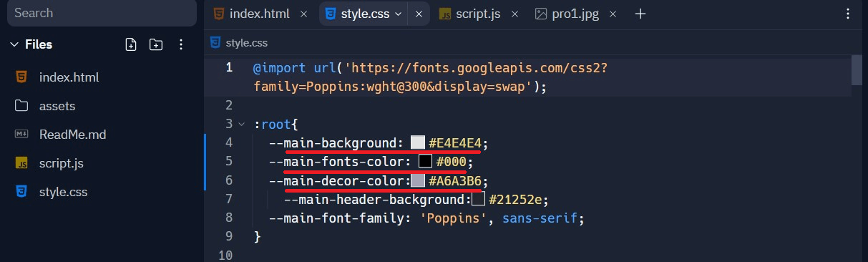The width and height of the screenshot is (868, 262).
Task: Click the JS icon beside script.js in sidebar
Action: click(x=22, y=163)
